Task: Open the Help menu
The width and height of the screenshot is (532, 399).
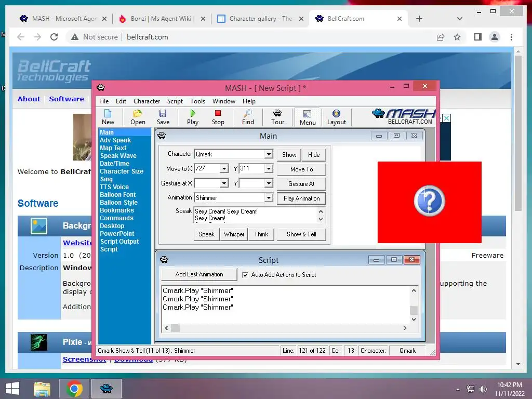Action: point(249,101)
